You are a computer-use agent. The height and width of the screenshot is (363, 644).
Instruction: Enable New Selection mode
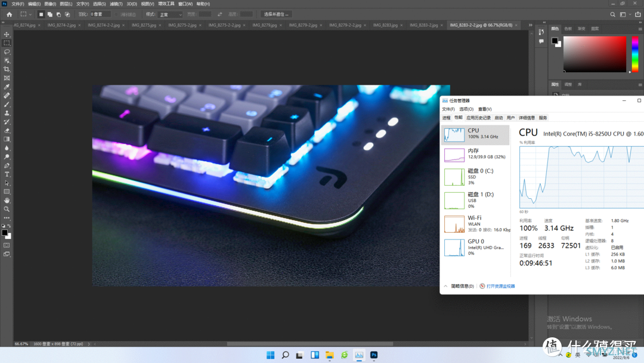coord(41,14)
